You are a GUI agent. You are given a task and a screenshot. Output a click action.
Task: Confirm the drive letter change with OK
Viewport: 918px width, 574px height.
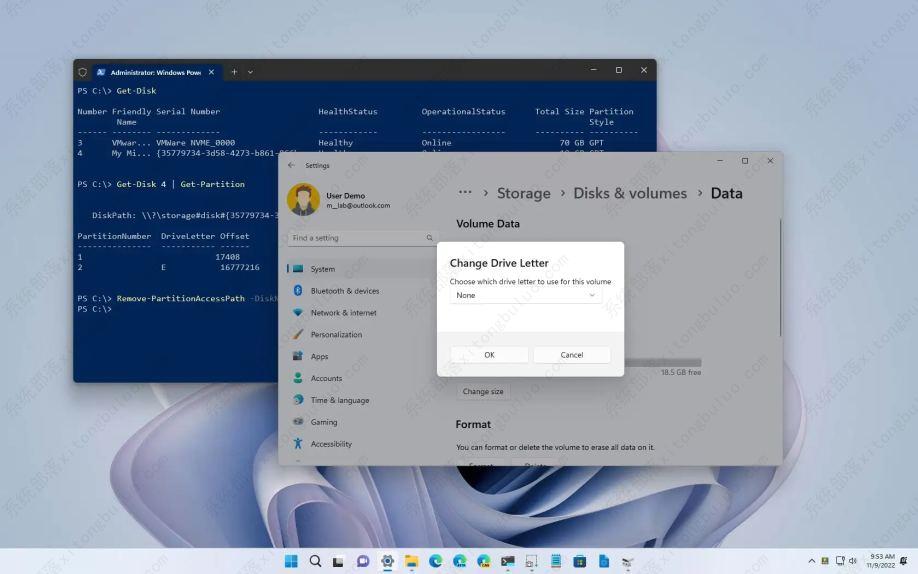489,355
